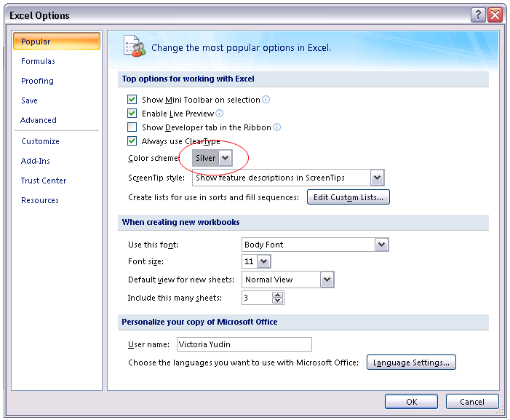Toggle Always use ClearType checkbox
The width and height of the screenshot is (510, 420).
coord(132,141)
